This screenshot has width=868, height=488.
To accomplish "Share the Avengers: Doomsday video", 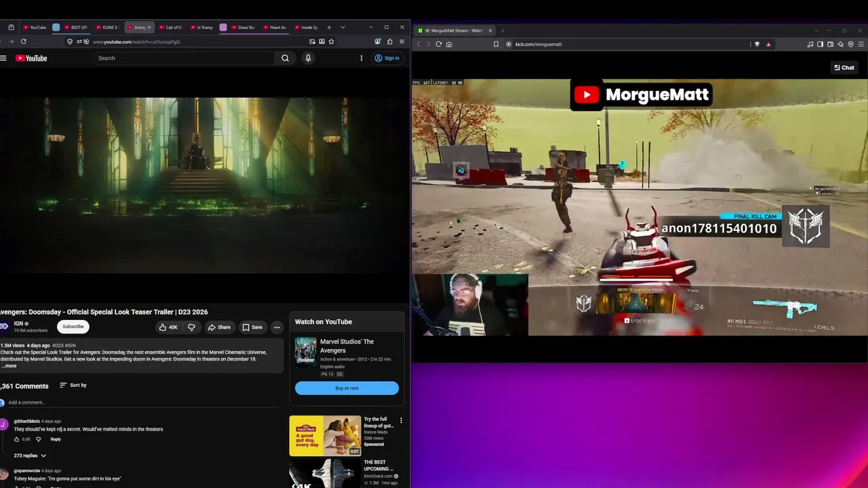I will point(219,327).
